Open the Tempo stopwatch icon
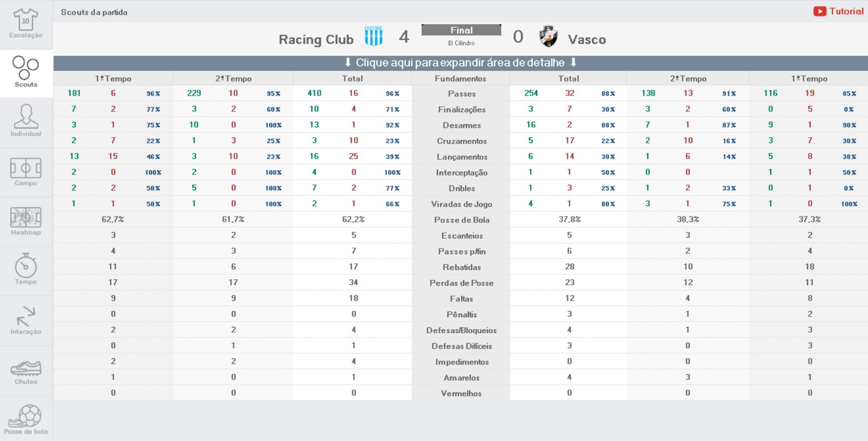 (26, 266)
